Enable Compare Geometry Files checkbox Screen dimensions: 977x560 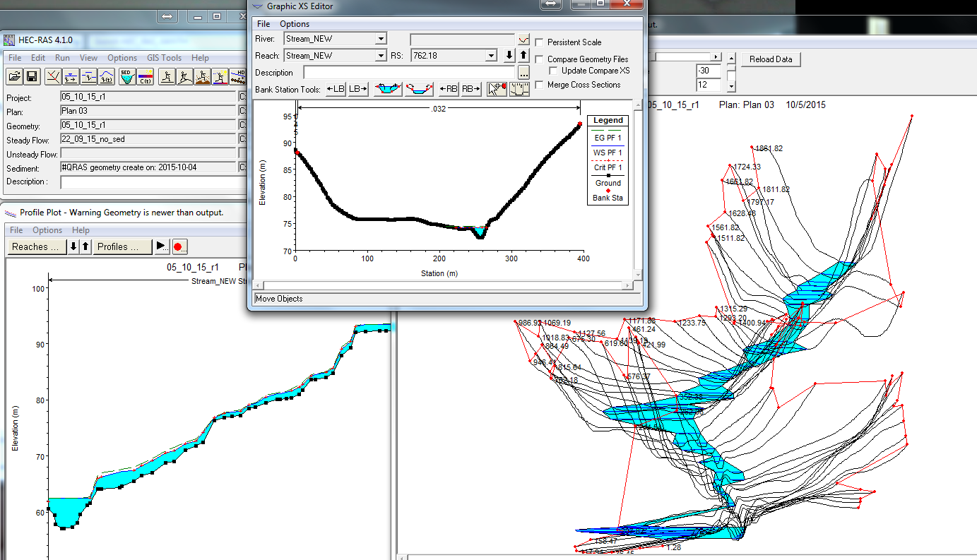(540, 59)
